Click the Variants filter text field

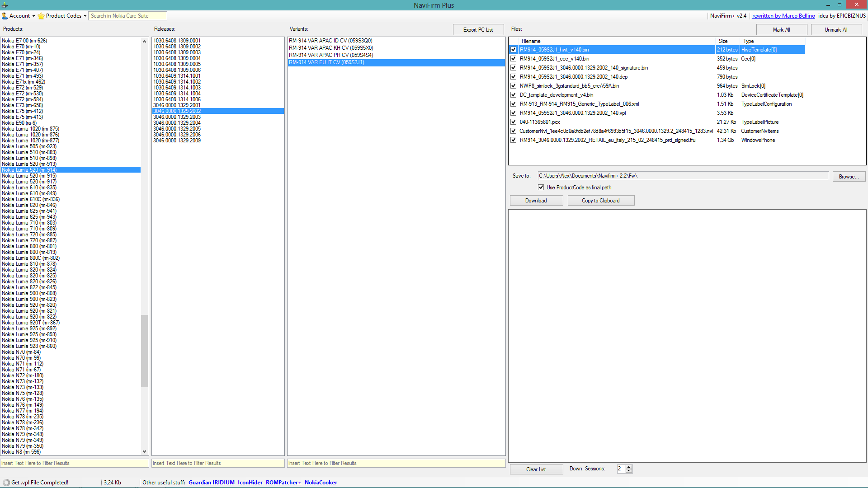click(x=396, y=463)
